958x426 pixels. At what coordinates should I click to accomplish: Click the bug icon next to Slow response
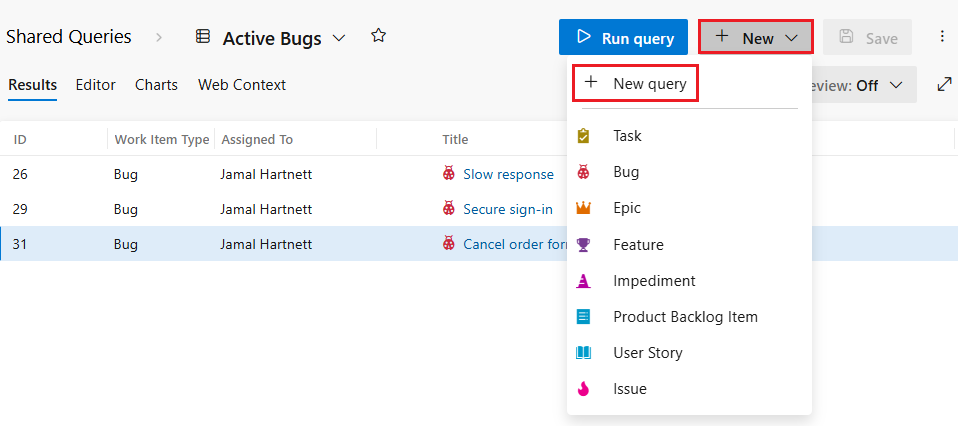[450, 174]
